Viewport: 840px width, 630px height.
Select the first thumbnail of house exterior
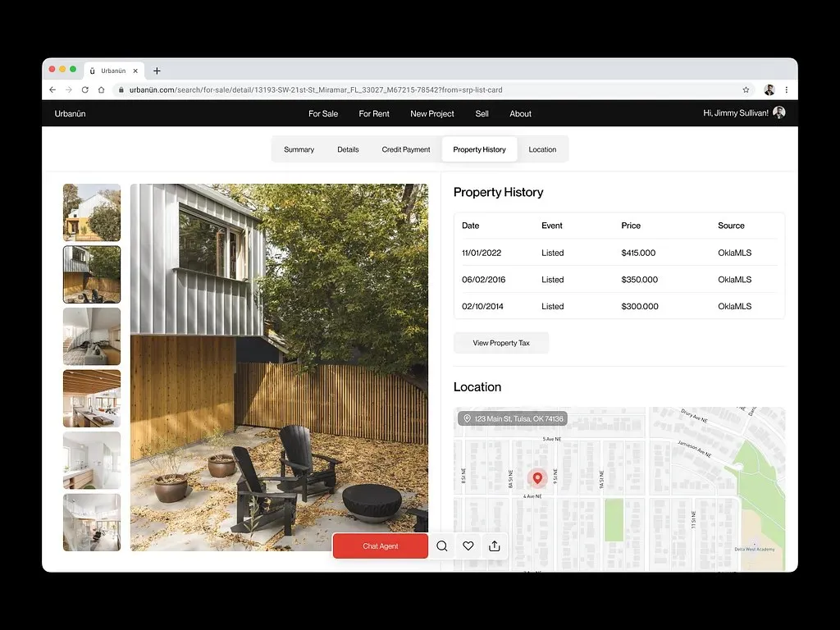tap(92, 212)
